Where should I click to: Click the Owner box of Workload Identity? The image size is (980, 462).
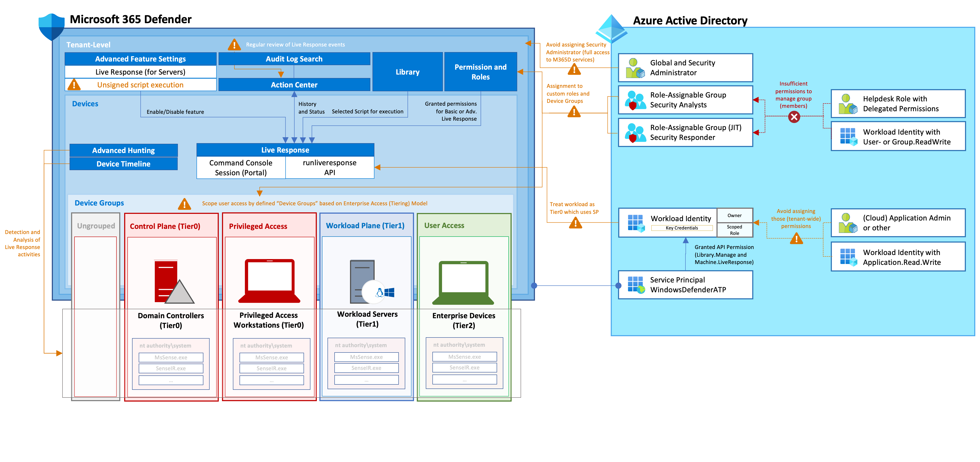point(735,216)
